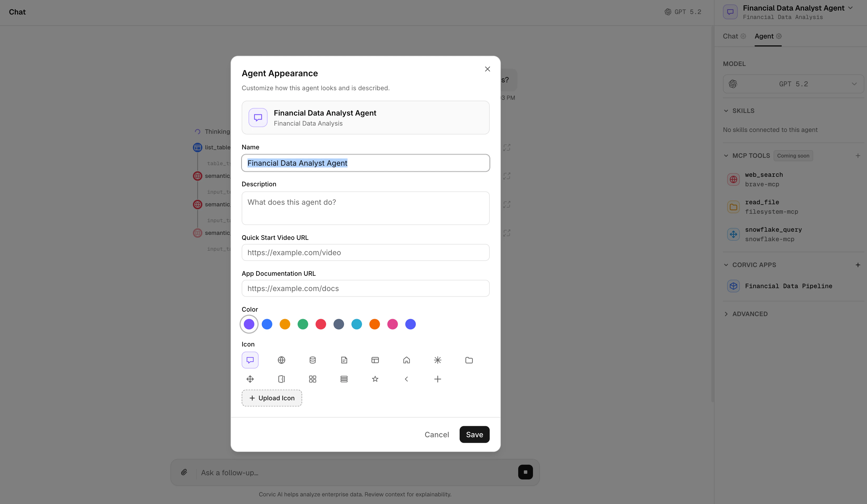867x504 pixels.
Task: Save the agent appearance changes
Action: click(x=474, y=434)
